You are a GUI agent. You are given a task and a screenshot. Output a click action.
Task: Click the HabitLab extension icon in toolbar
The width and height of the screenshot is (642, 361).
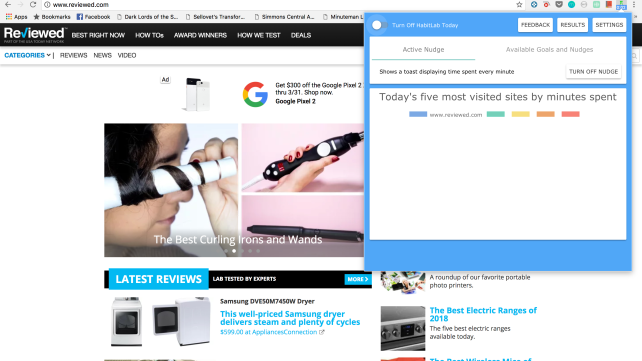[622, 5]
